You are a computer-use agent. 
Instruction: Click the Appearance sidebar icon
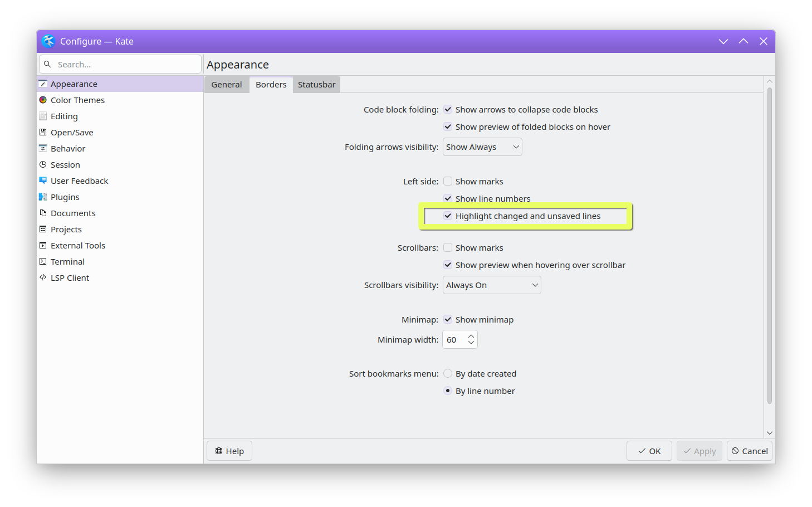43,84
